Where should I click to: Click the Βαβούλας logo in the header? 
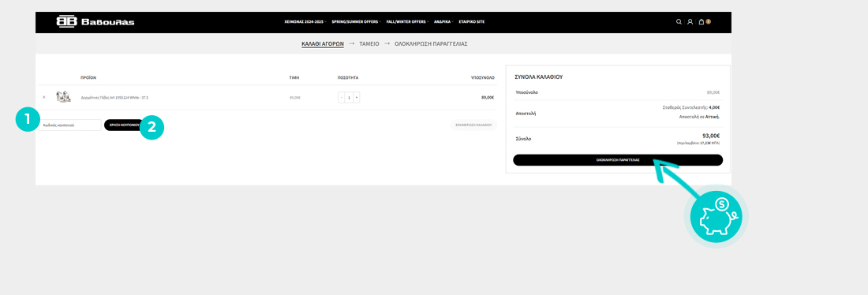point(95,21)
